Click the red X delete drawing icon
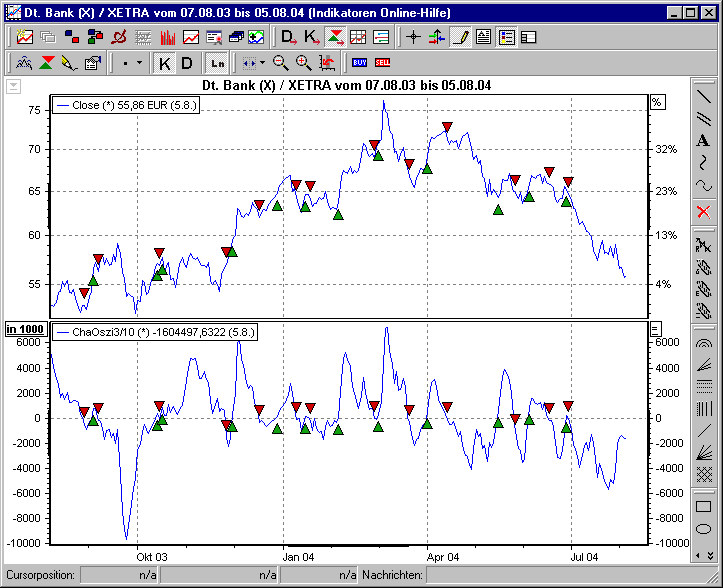The height and width of the screenshot is (588, 723). 703,211
